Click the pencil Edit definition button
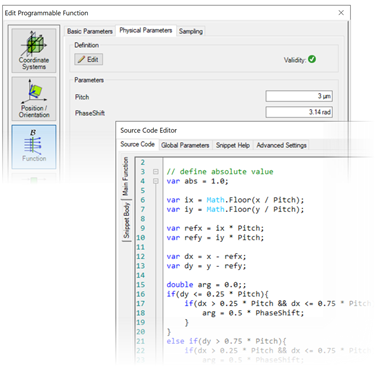 click(x=88, y=59)
